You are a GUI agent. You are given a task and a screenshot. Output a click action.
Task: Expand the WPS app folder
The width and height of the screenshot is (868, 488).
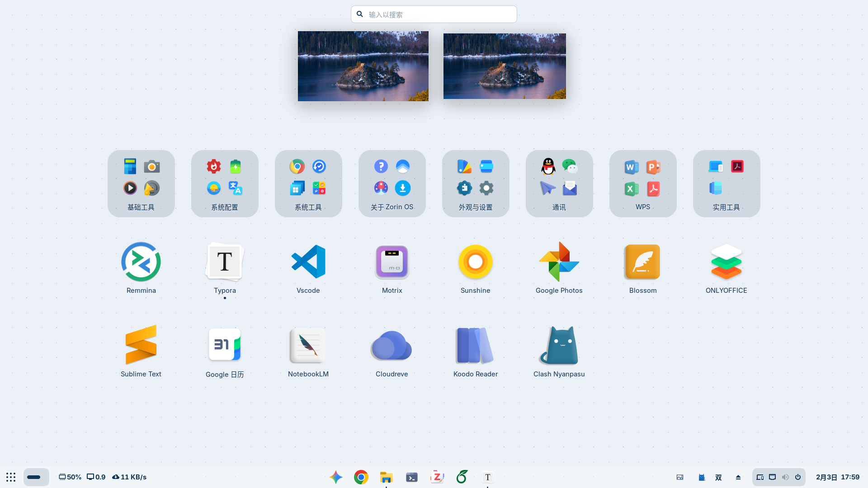pyautogui.click(x=643, y=183)
